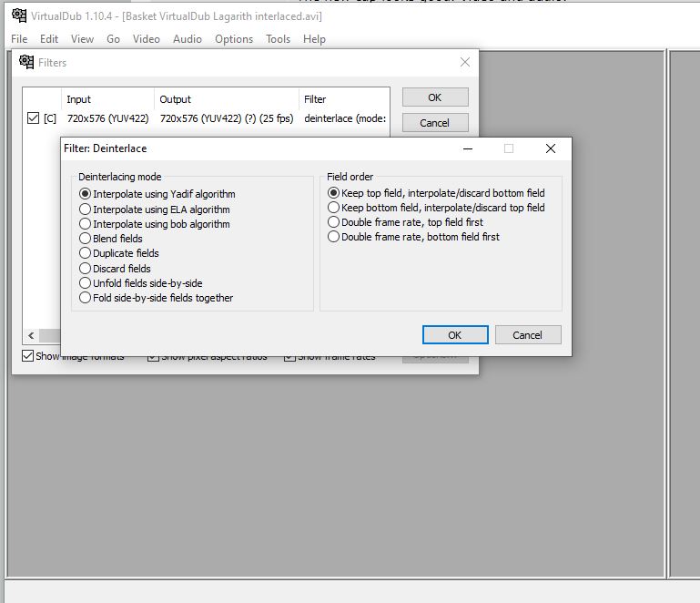Image resolution: width=700 pixels, height=603 pixels.
Task: Confirm Deinterlace filter with OK
Action: [x=455, y=335]
